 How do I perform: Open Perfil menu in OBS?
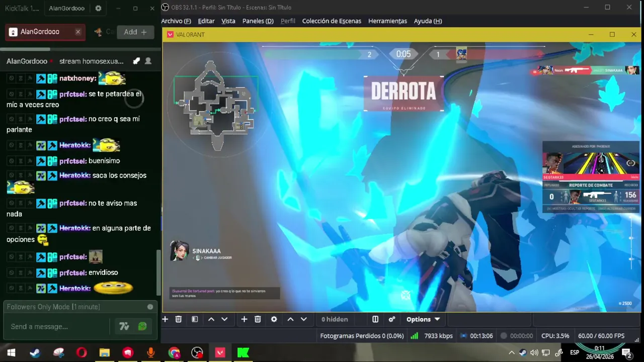(x=288, y=21)
